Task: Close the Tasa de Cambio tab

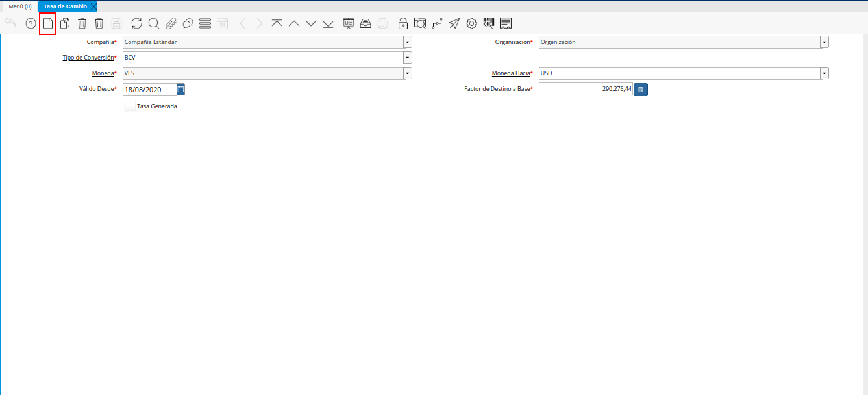Action: [x=93, y=6]
